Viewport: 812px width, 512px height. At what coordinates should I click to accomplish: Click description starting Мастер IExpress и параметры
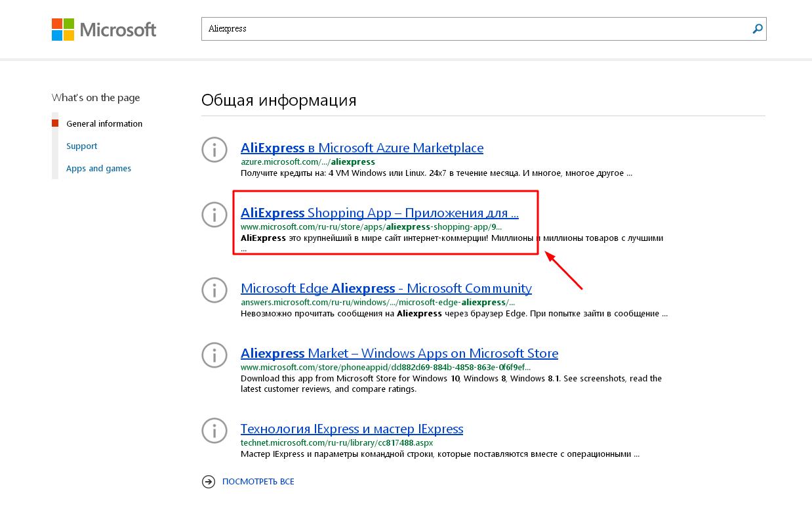coord(439,454)
